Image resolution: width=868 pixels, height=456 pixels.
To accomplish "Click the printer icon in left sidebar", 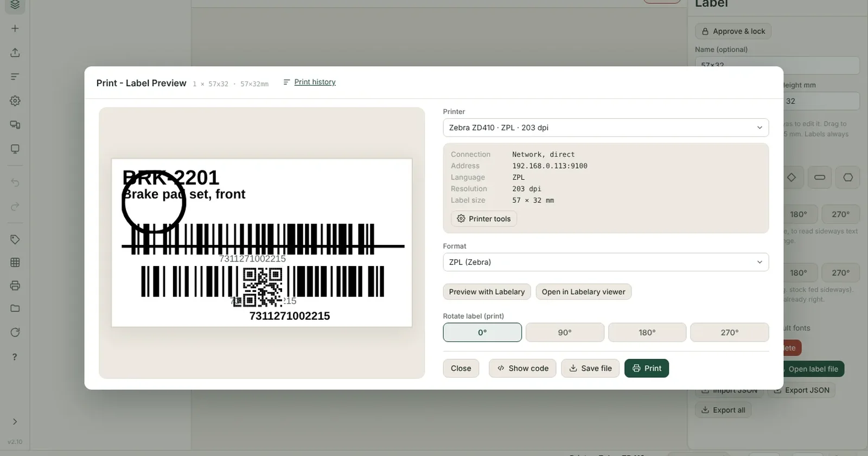I will (x=15, y=286).
